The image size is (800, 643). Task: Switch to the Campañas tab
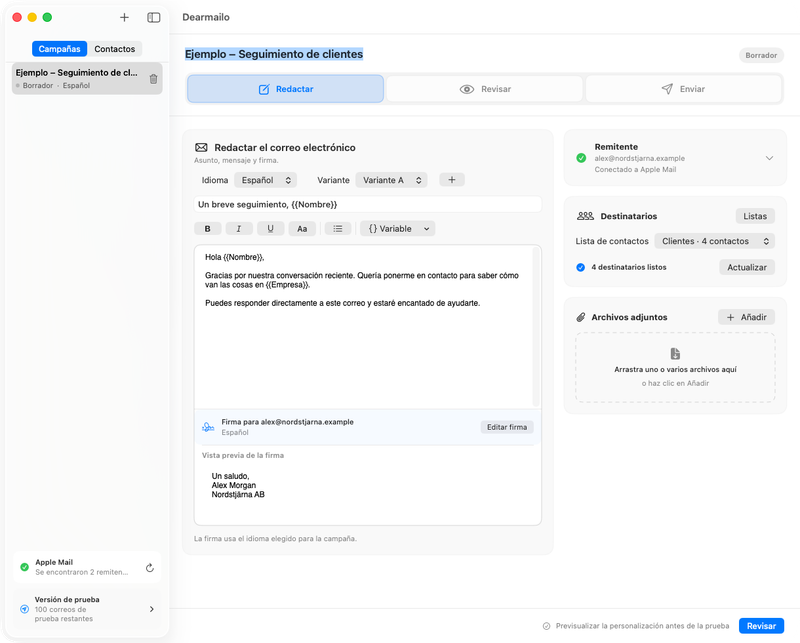click(59, 49)
